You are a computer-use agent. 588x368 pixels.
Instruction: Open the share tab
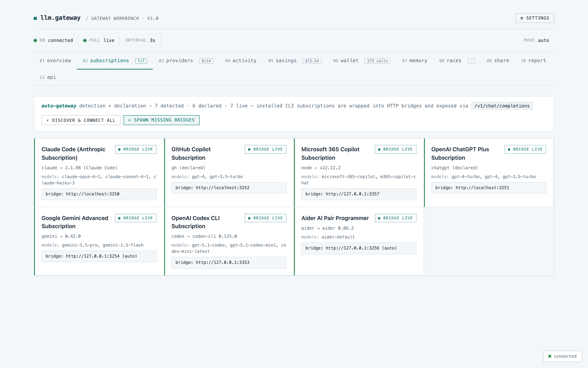pyautogui.click(x=498, y=61)
